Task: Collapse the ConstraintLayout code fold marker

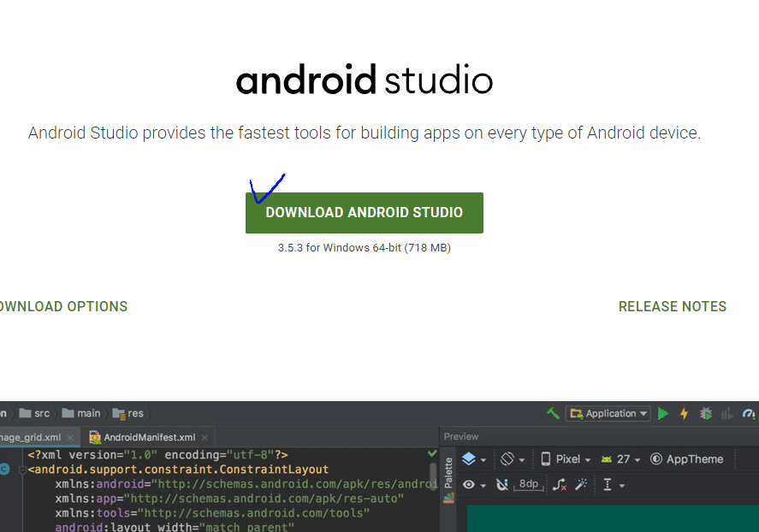Action: coord(22,470)
